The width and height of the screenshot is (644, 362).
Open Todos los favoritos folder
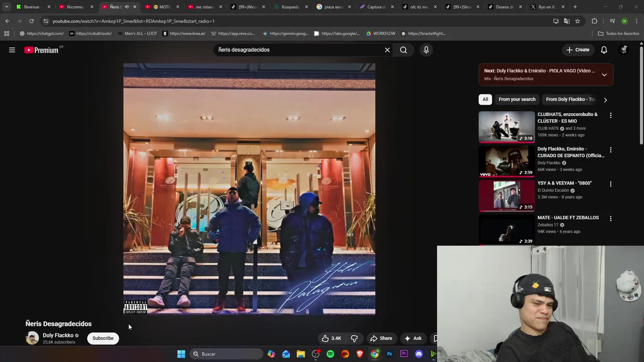click(618, 34)
